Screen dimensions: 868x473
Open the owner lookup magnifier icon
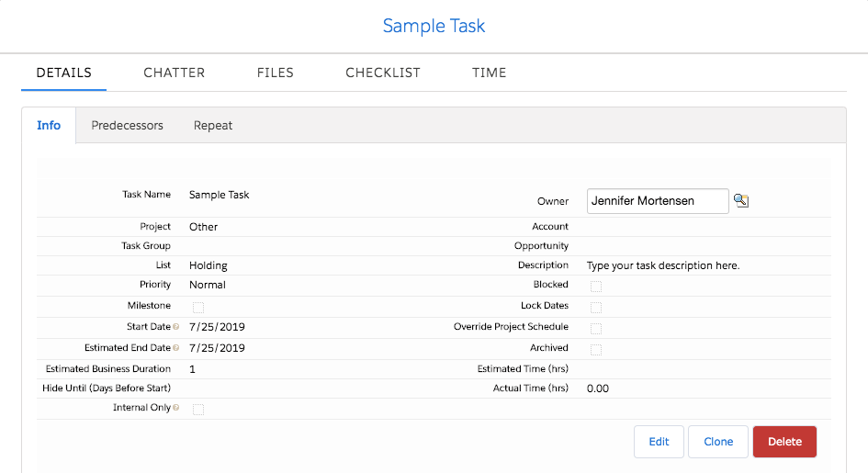[741, 200]
